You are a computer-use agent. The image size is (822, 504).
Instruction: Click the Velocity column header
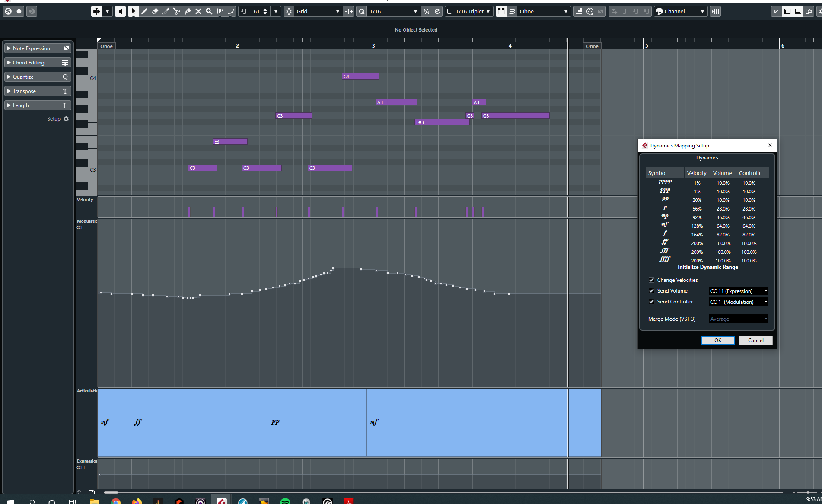click(697, 173)
